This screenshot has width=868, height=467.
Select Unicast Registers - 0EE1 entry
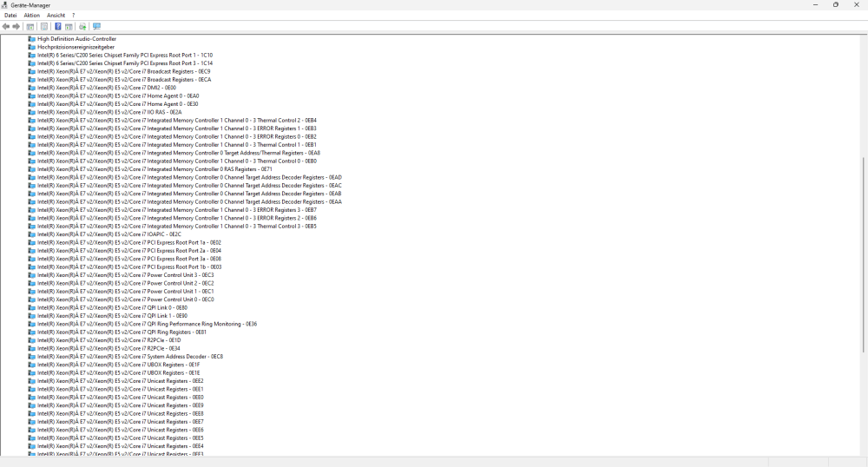(120, 389)
